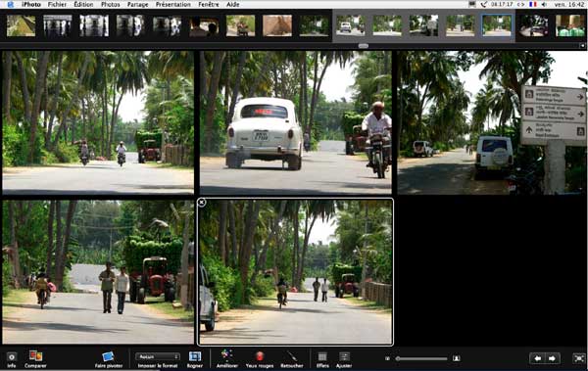This screenshot has width=588, height=371.
Task: Open the Édition menu
Action: point(83,4)
